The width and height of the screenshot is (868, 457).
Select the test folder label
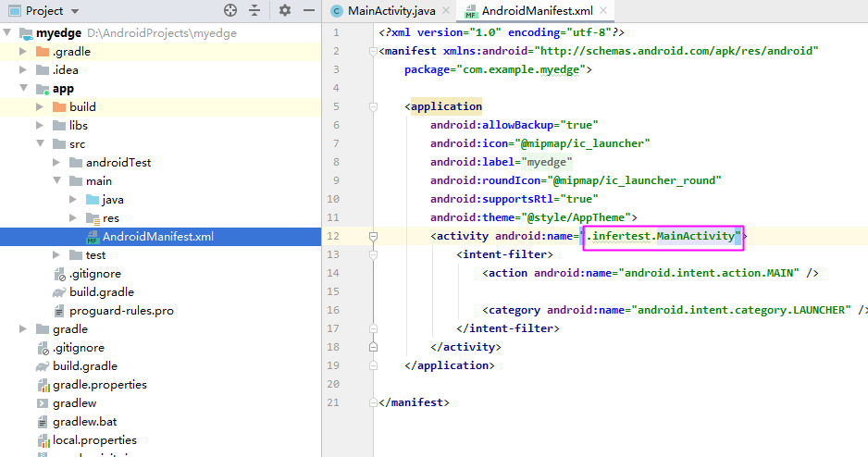pos(95,254)
